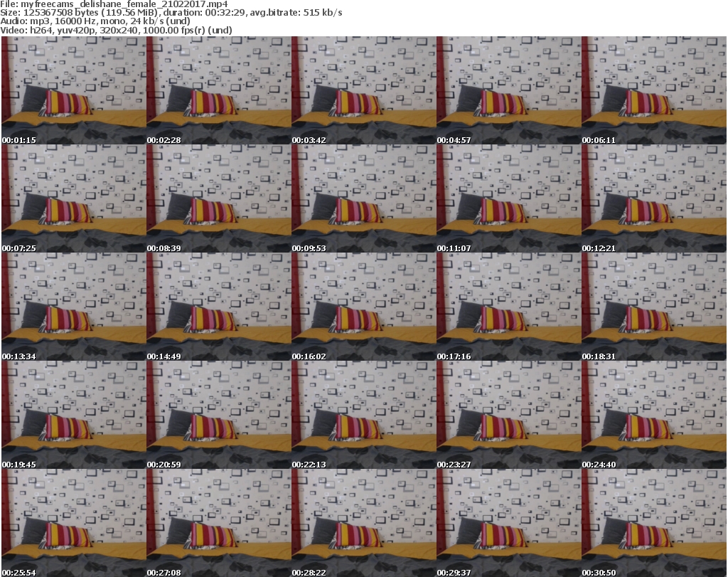The height and width of the screenshot is (577, 728).
Task: Select the thumbnail frame at 00:23:27
Action: point(509,415)
